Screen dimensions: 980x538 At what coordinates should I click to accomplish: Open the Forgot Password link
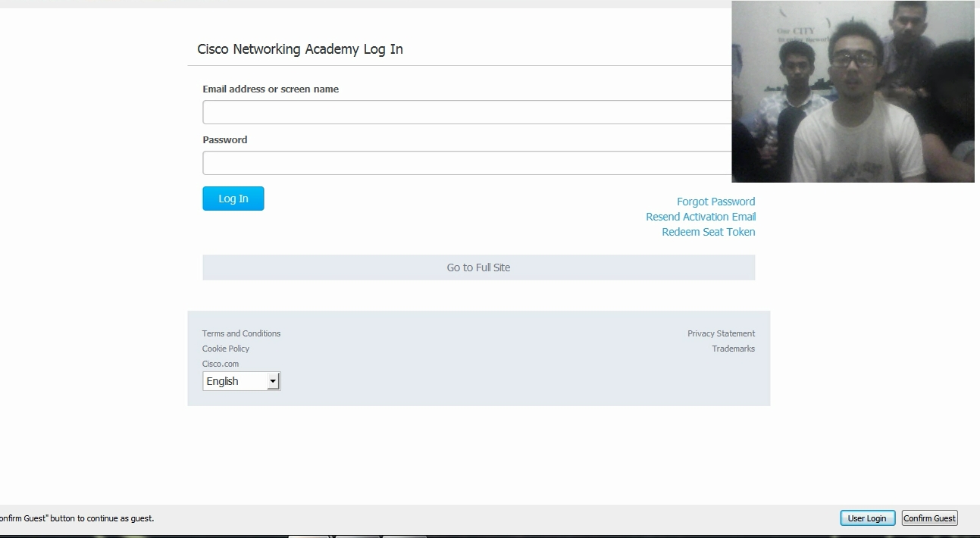715,202
